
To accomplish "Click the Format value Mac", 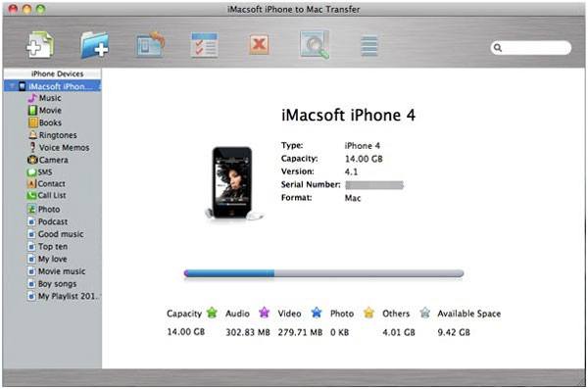I will click(x=353, y=198).
